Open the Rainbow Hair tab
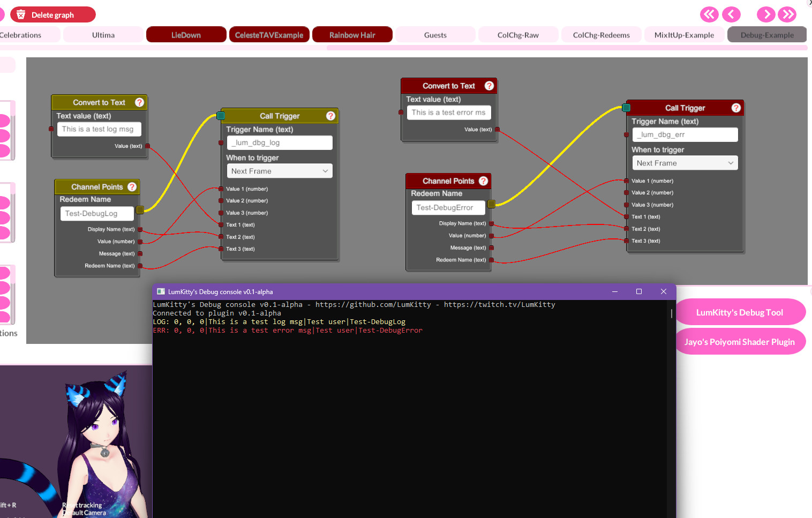This screenshot has height=518, width=812. click(352, 35)
